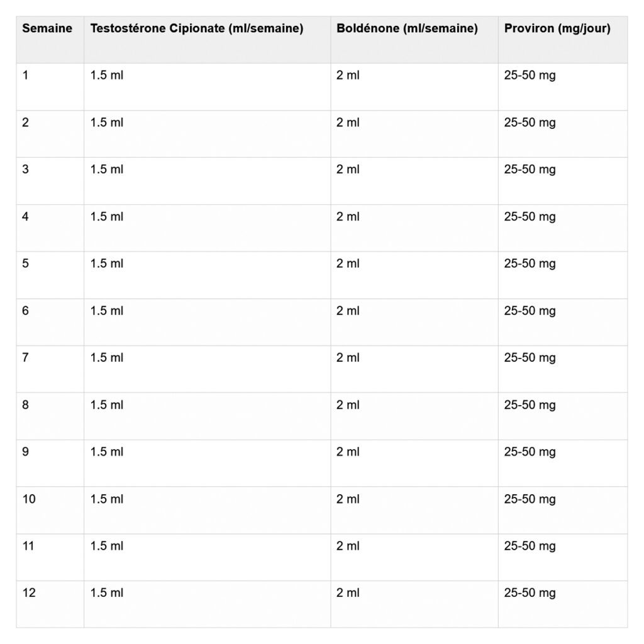The image size is (644, 644).
Task: Click the week 2 Boldénone 2 ml cell
Action: [348, 123]
